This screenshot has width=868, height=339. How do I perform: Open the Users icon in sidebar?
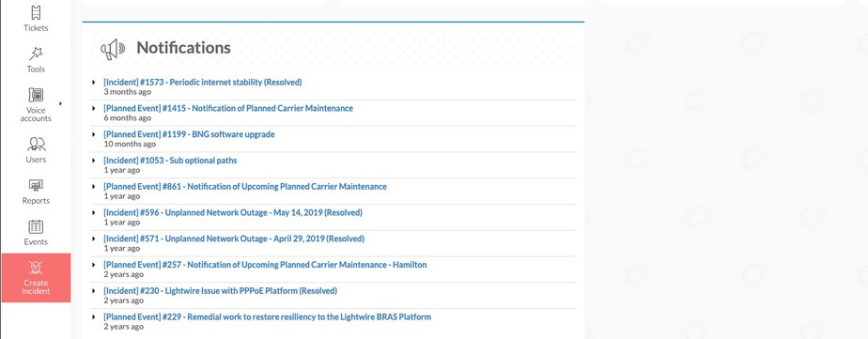pos(36,144)
